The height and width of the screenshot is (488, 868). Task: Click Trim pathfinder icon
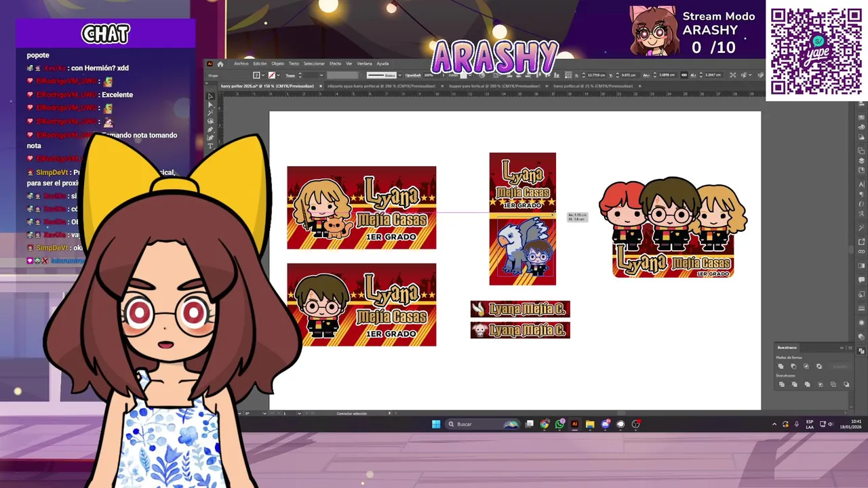pos(795,384)
